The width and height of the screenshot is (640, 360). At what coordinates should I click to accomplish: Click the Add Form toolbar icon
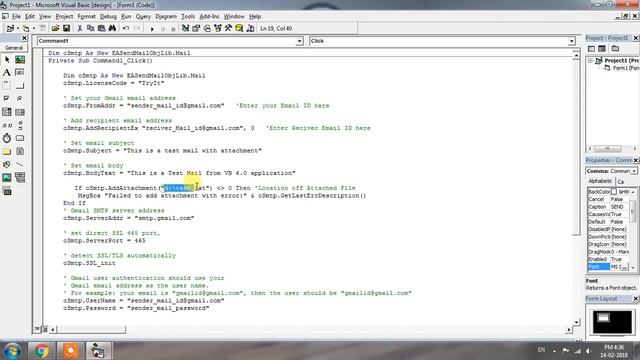(26, 28)
